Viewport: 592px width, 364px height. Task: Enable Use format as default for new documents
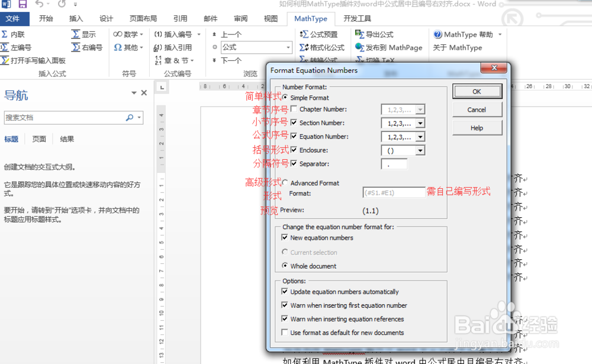[285, 332]
